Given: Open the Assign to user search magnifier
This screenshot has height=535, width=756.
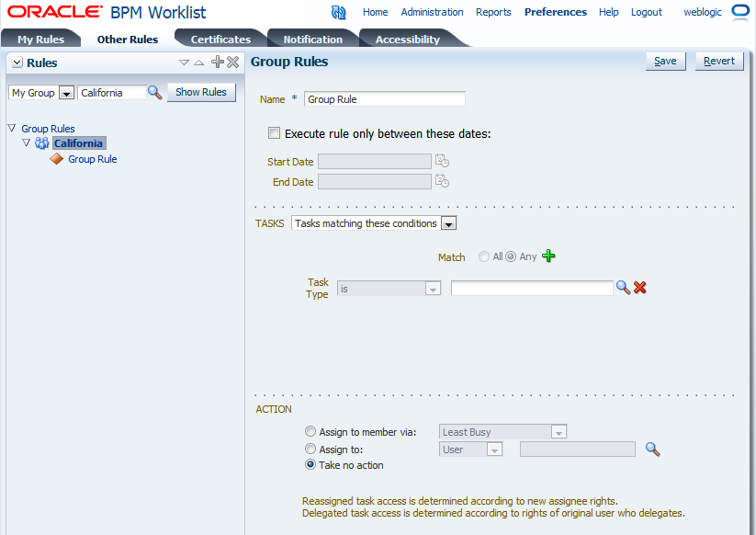Looking at the screenshot, I should click(652, 450).
